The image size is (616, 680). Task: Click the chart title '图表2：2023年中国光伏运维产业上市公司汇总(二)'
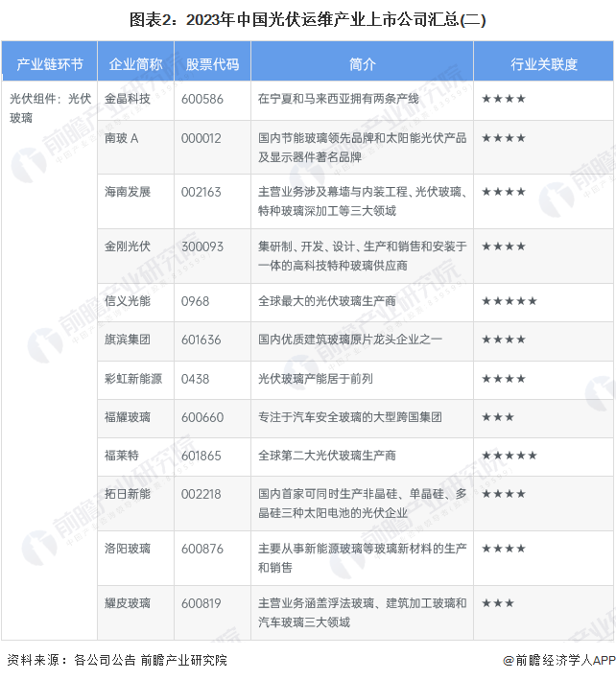pyautogui.click(x=308, y=19)
